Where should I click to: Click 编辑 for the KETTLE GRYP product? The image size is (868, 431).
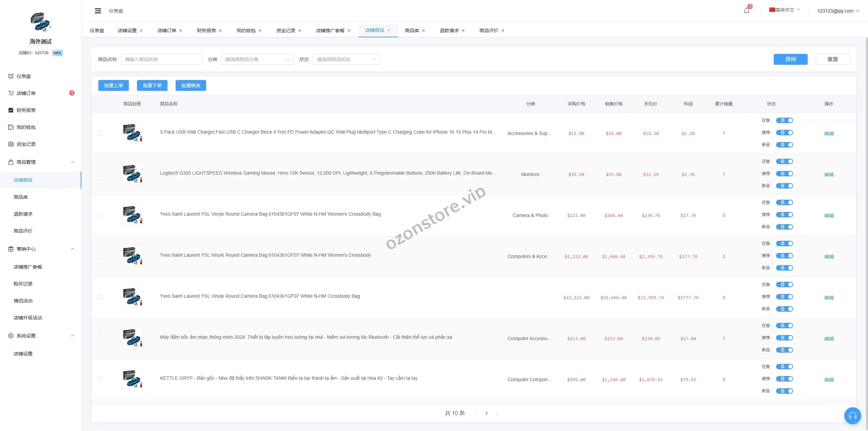[829, 379]
